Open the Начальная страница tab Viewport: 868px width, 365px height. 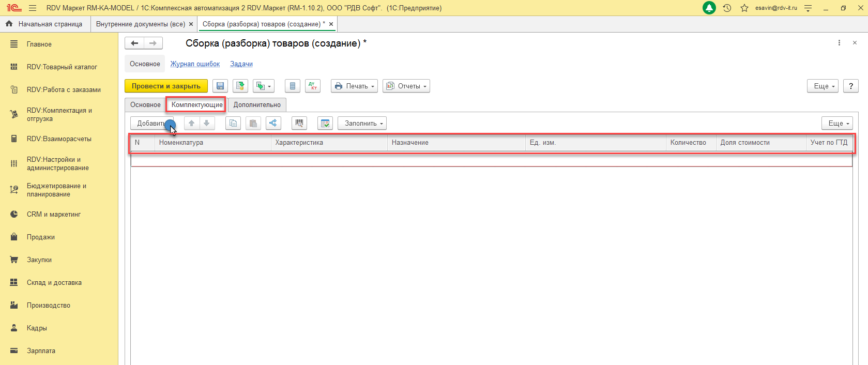[45, 24]
